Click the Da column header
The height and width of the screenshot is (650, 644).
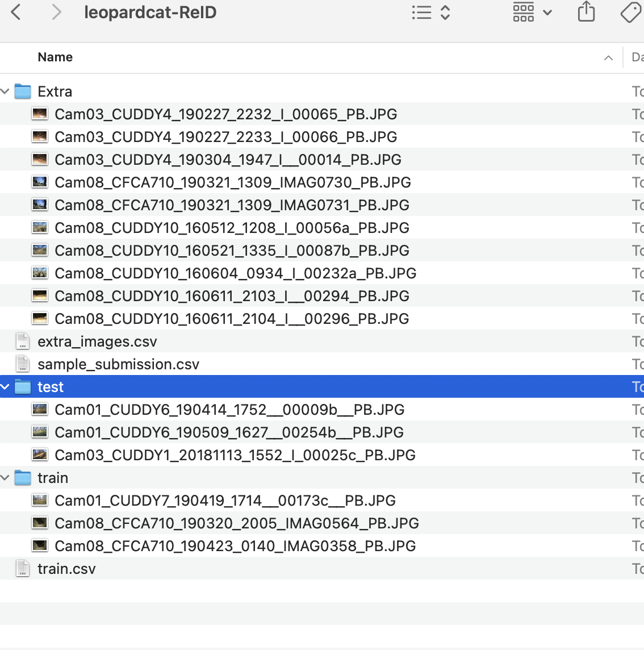(636, 57)
